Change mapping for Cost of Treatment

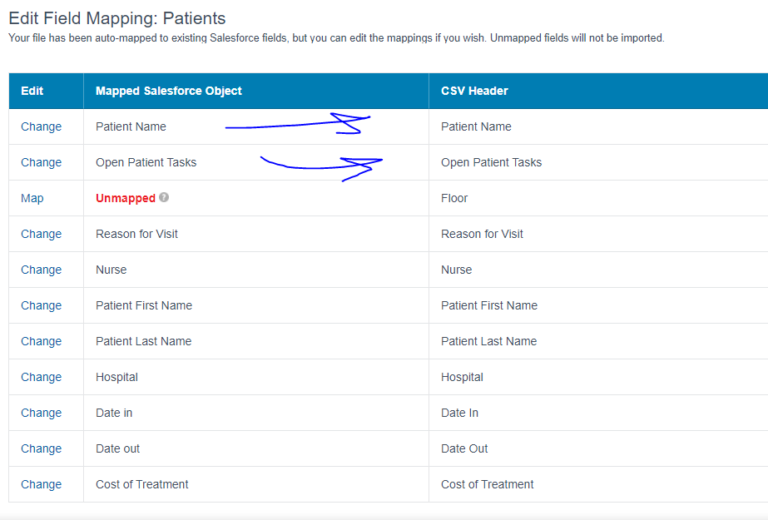[41, 484]
